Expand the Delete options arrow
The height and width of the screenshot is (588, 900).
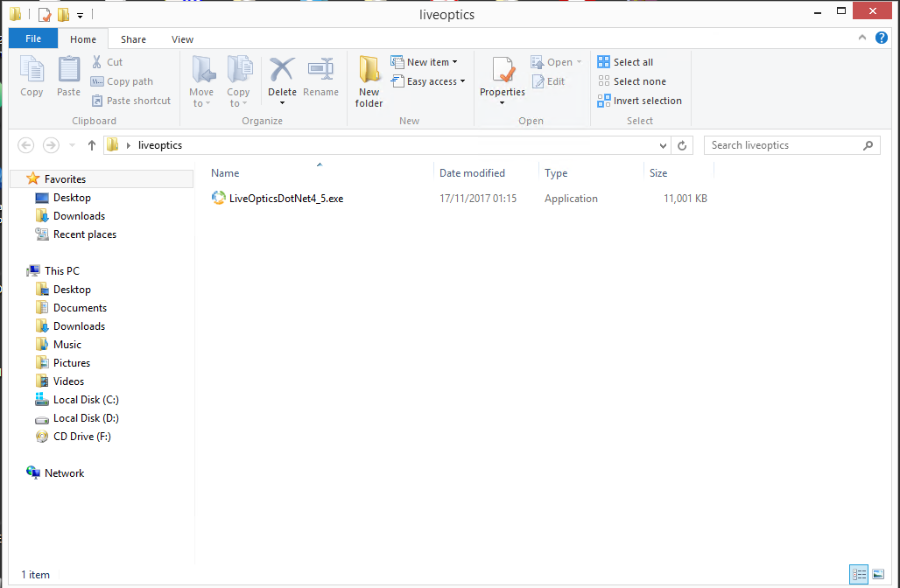(x=282, y=103)
